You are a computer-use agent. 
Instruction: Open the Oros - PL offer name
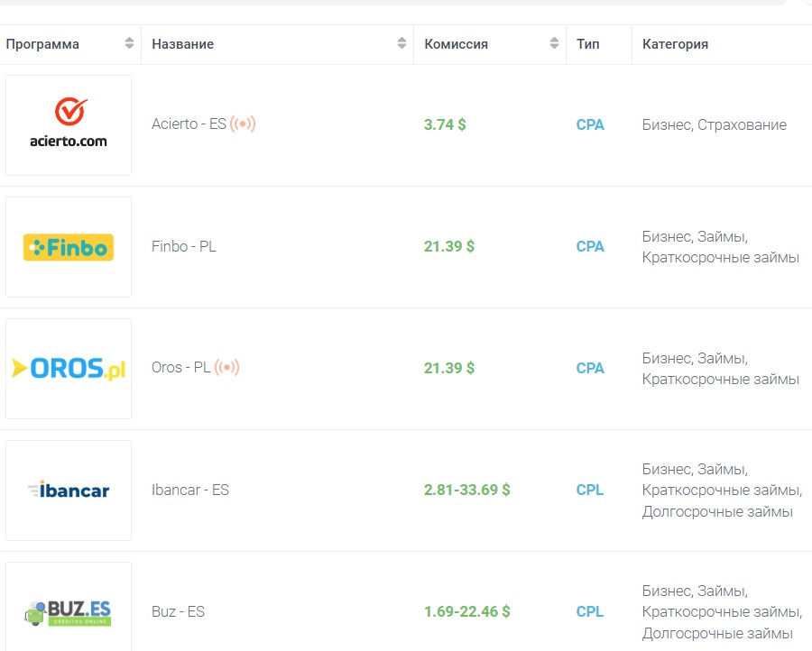coord(180,368)
